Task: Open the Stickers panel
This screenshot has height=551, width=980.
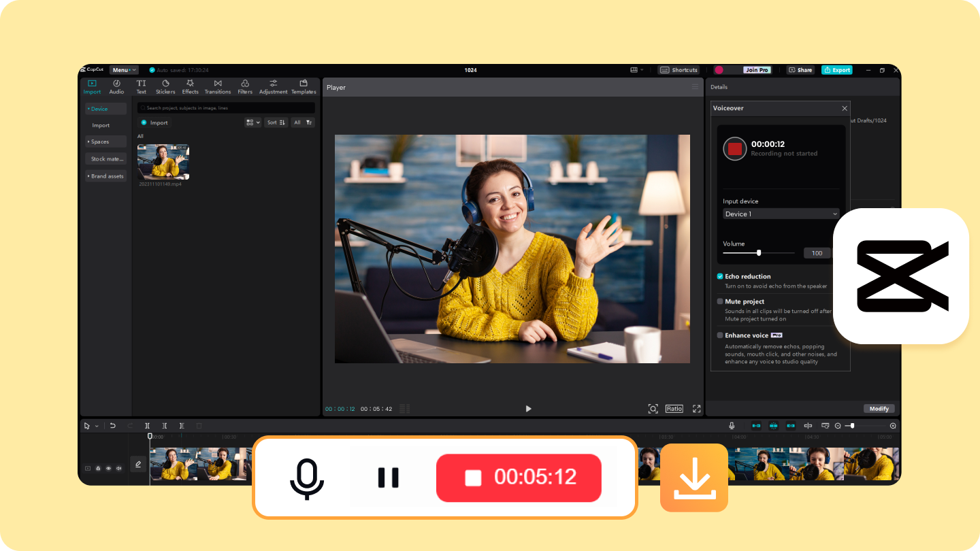Action: tap(165, 86)
